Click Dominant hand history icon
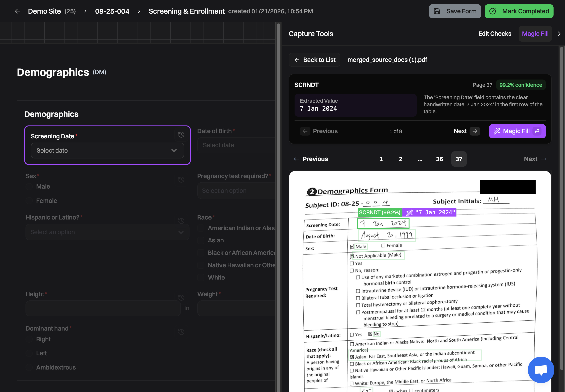This screenshot has width=565, height=392. coord(181,332)
